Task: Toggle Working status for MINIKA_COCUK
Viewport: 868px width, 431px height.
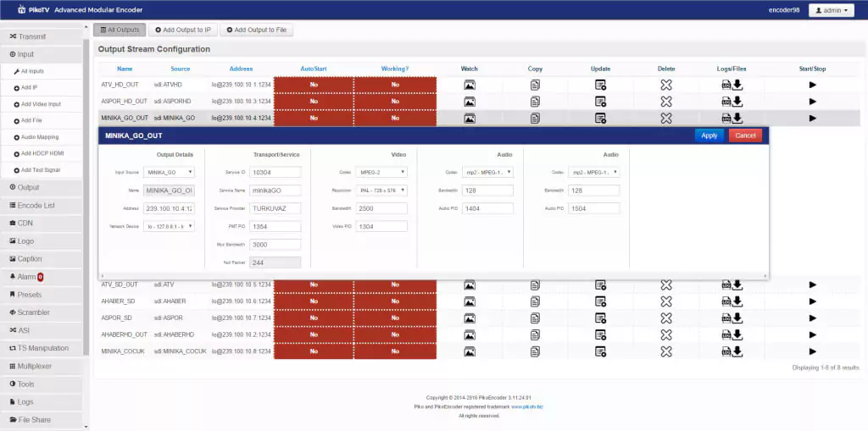Action: (x=395, y=351)
